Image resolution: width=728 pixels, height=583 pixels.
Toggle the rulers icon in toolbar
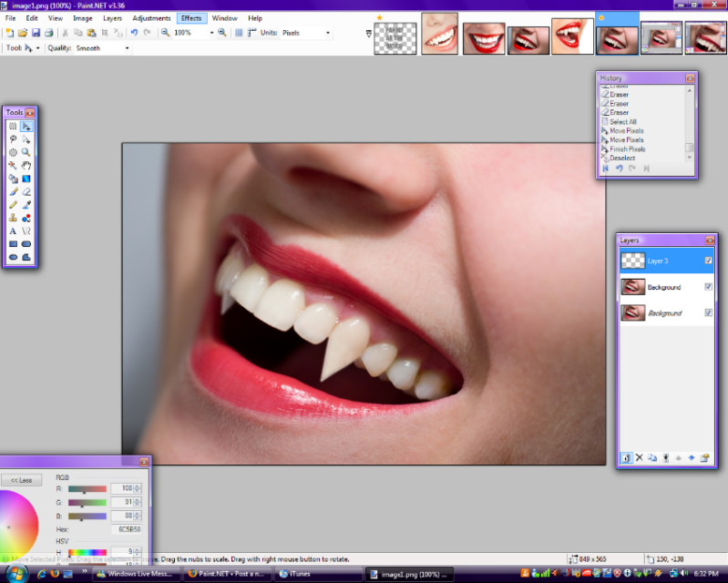(251, 33)
